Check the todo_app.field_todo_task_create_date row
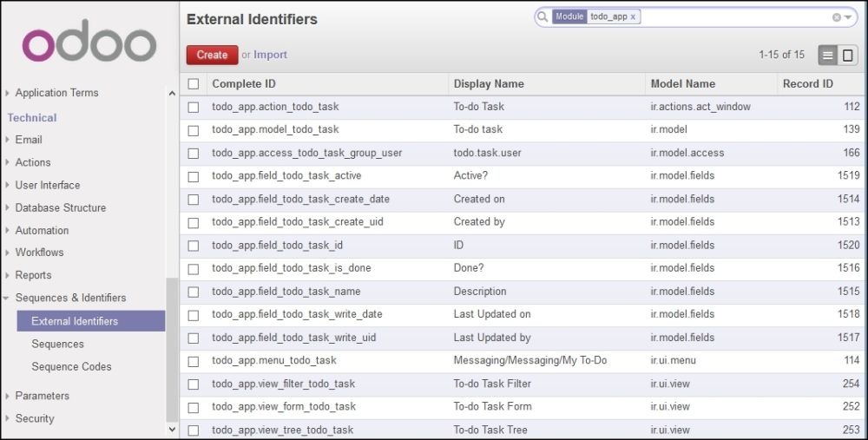The height and width of the screenshot is (440, 868). [194, 200]
